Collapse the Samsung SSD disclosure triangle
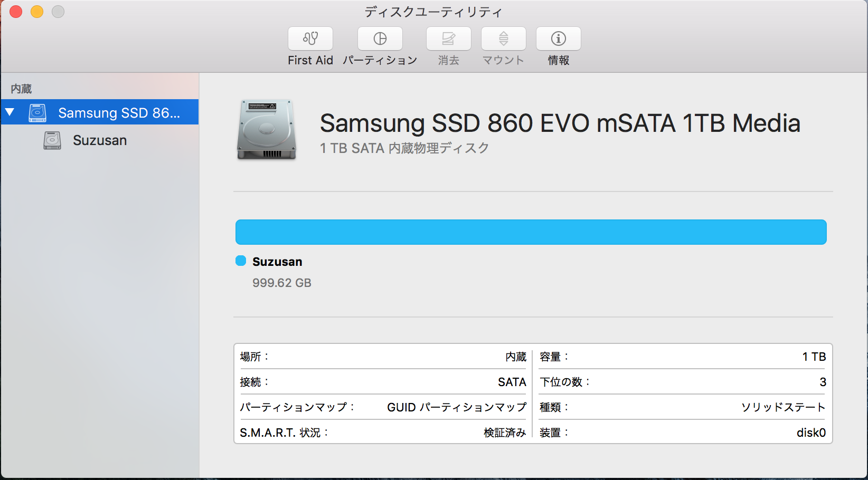The image size is (868, 480). click(x=10, y=112)
